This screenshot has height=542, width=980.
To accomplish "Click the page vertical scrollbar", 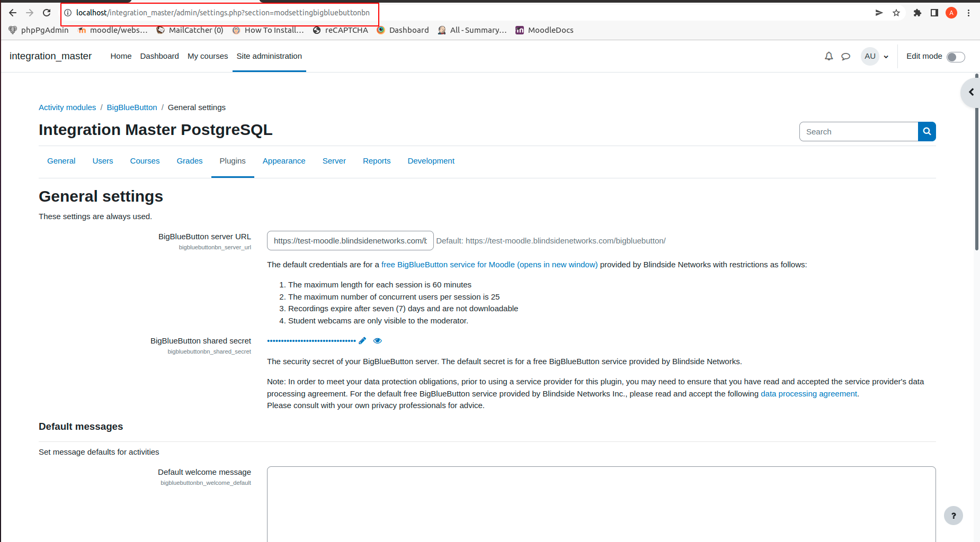I will coord(977,162).
